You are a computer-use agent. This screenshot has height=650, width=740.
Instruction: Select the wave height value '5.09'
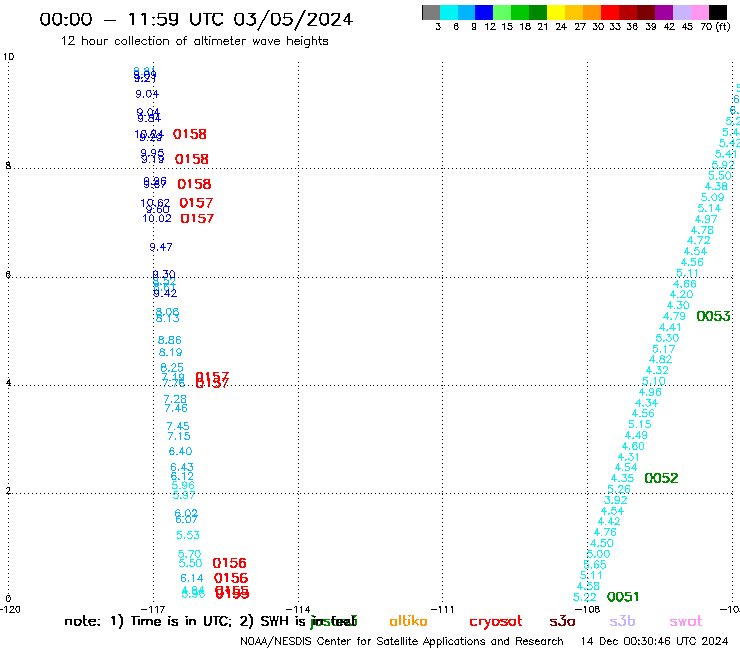click(x=713, y=197)
